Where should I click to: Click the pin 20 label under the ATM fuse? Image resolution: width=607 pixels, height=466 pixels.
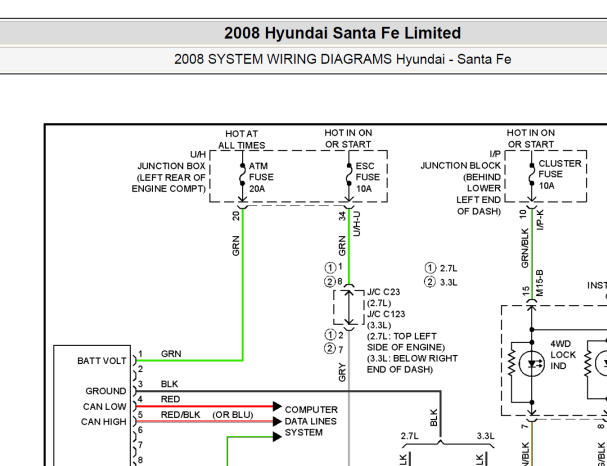point(236,216)
